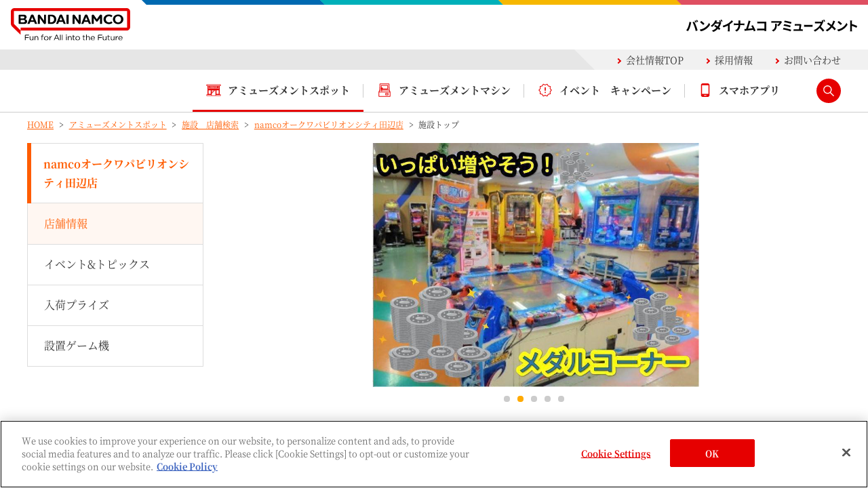
Task: Go to HOME breadcrumb link
Action: point(40,125)
